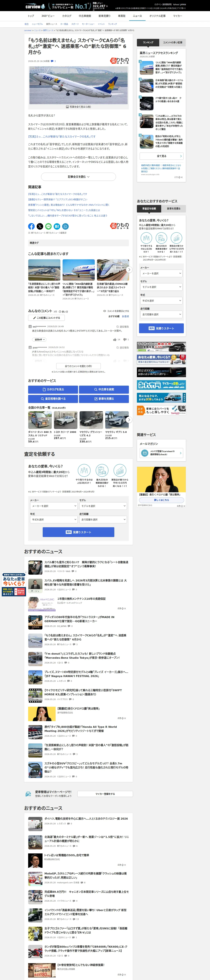
Task: Go to the カタログ nav tab
Action: click(67, 16)
